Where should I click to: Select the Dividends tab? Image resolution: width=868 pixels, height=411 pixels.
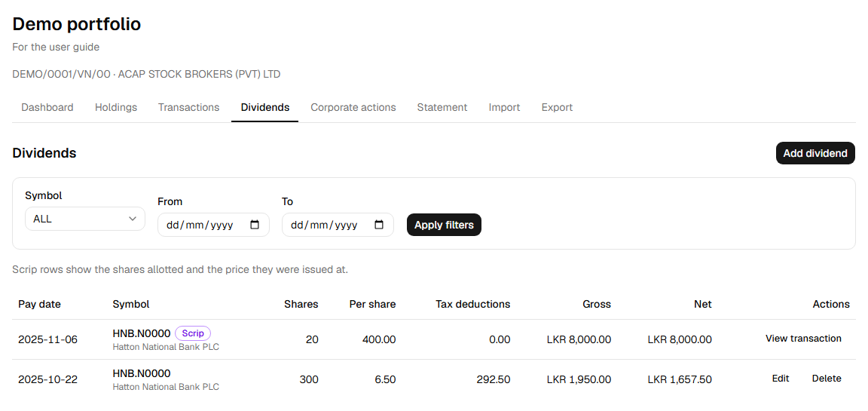tap(264, 107)
